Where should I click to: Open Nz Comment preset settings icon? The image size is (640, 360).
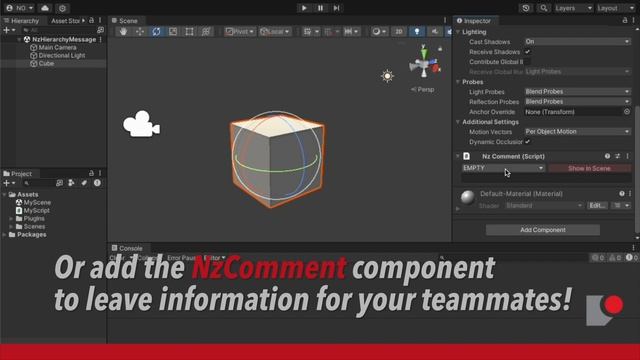click(x=618, y=156)
